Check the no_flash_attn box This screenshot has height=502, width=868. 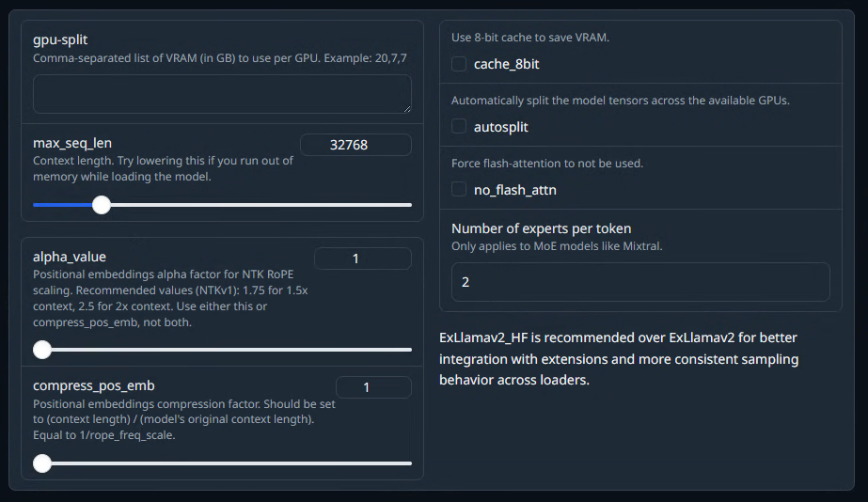click(459, 189)
